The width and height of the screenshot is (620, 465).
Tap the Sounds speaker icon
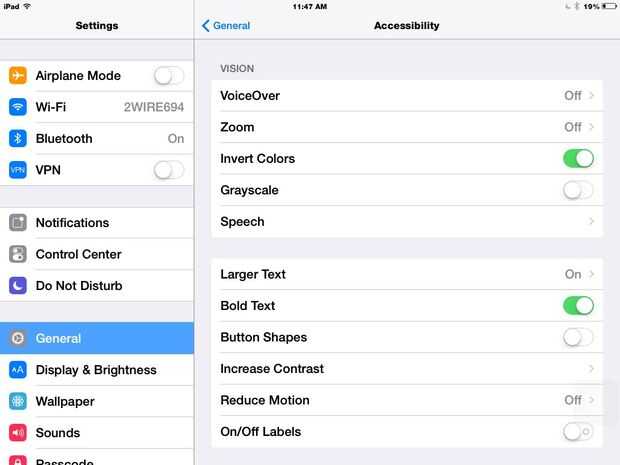coord(18,433)
